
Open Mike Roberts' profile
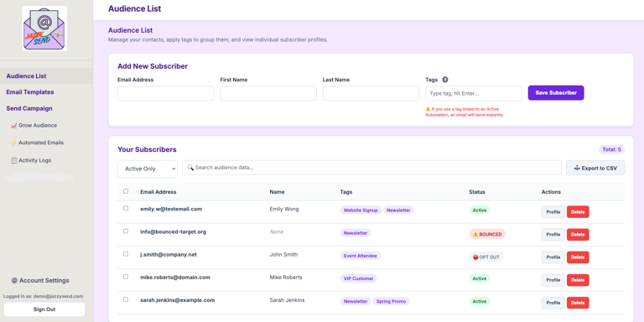pos(553,280)
